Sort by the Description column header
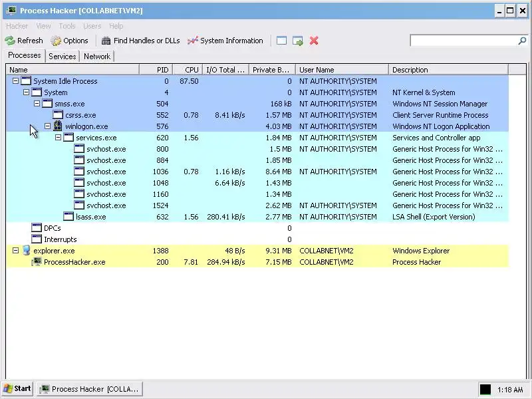The width and height of the screenshot is (532, 399). click(448, 70)
